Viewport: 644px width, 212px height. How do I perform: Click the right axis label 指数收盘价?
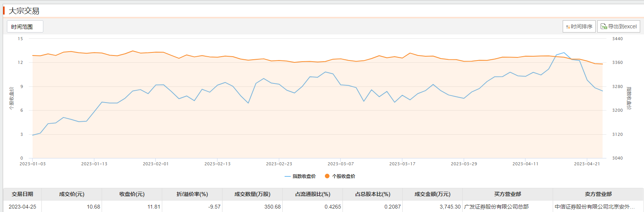click(629, 98)
